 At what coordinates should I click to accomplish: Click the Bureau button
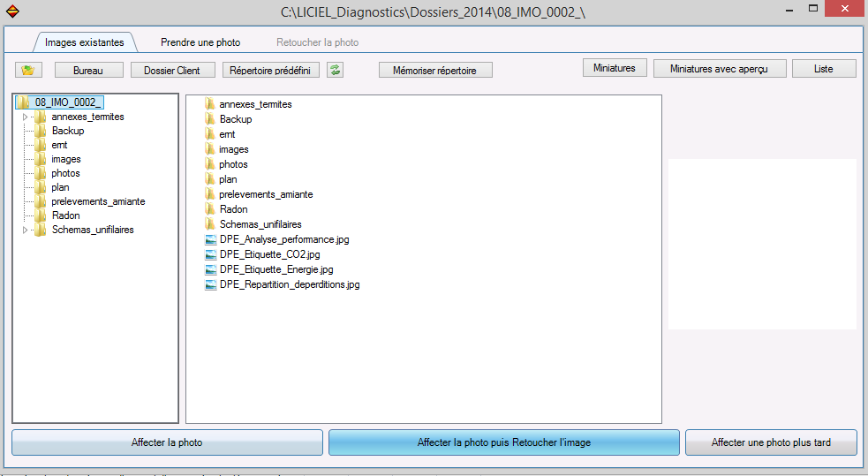88,71
